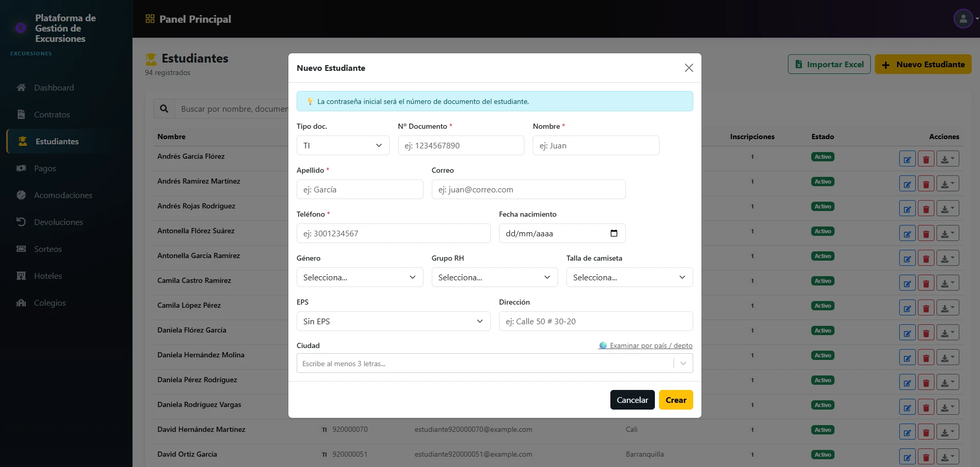The image size is (980, 467).
Task: Click delete trash icon for Andrés Ramírez Martínez
Action: pos(926,184)
